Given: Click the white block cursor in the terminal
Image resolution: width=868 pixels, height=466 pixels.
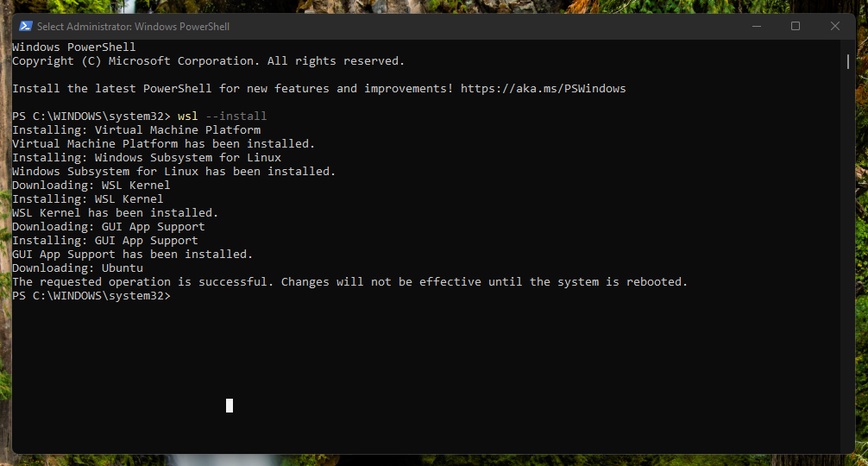Looking at the screenshot, I should tap(230, 406).
